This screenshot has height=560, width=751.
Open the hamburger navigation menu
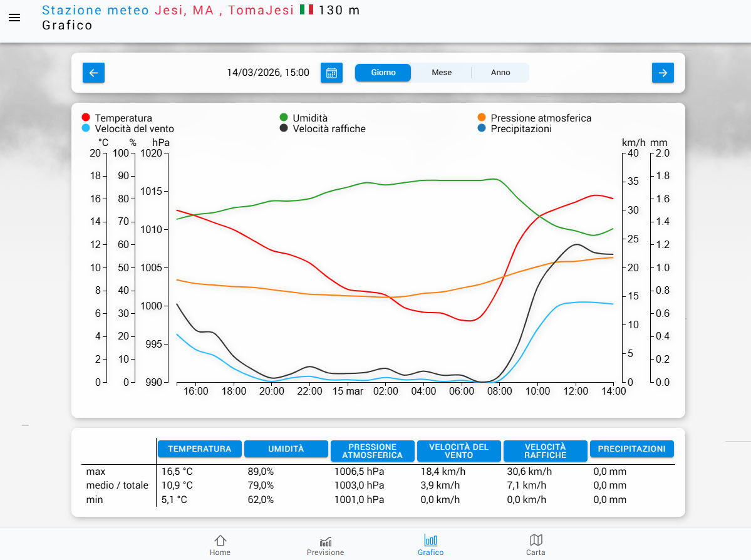click(14, 18)
